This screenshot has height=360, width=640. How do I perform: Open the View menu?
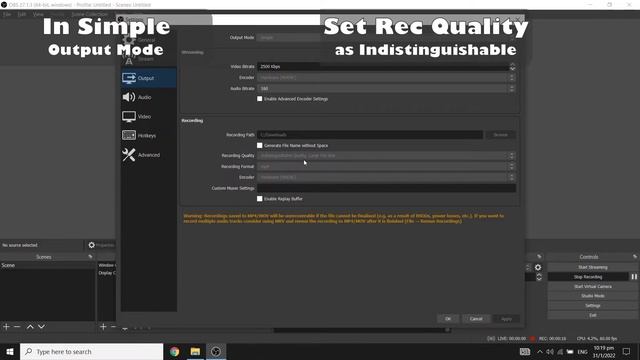pos(38,14)
